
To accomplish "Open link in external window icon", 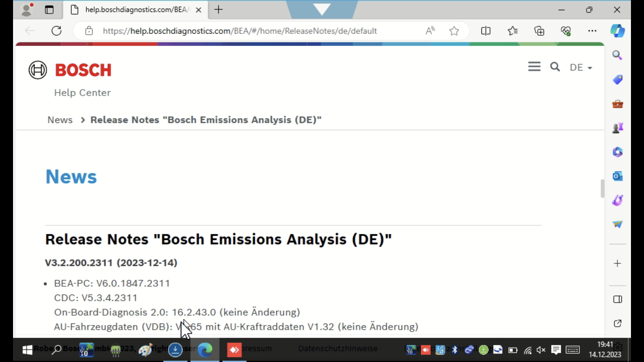I will click(x=617, y=323).
